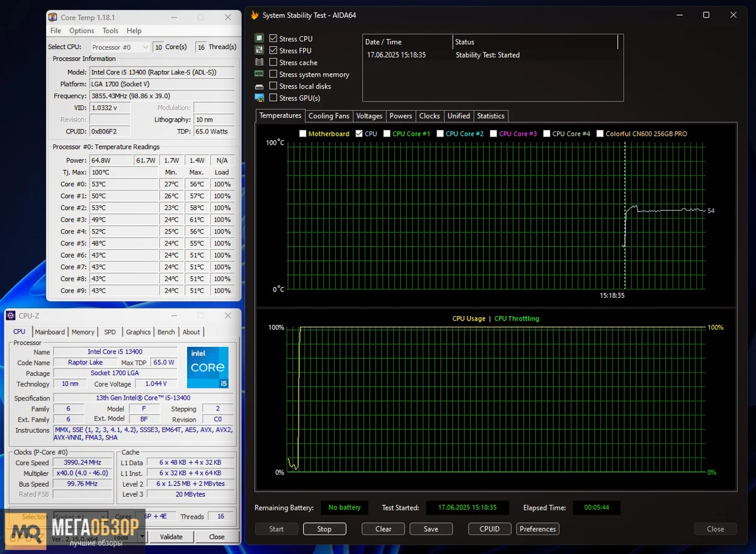Click the Intel Core i5 logo in CPU-Z
Viewport: 756px width, 554px height.
tap(207, 367)
